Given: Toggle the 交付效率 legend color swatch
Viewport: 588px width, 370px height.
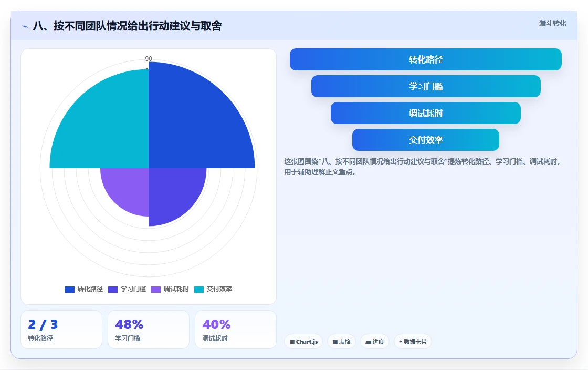Looking at the screenshot, I should pos(199,289).
